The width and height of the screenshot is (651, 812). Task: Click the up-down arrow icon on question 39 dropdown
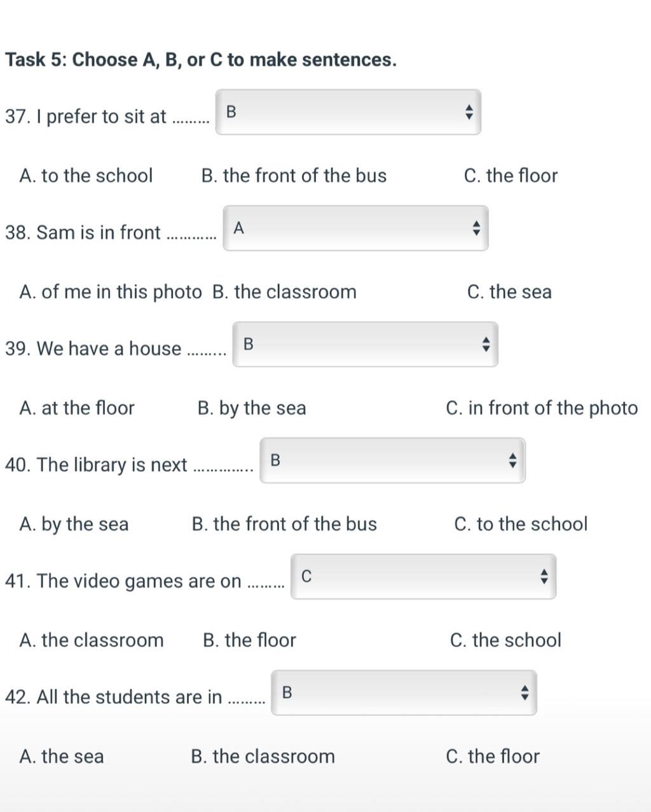pos(486,345)
